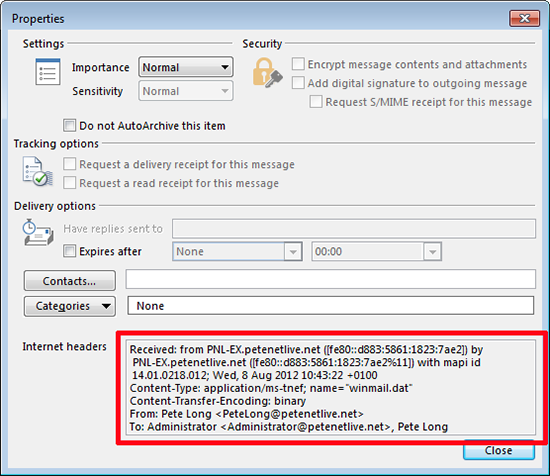The image size is (550, 476).
Task: Check Request a delivery receipt for this message
Action: pyautogui.click(x=69, y=164)
